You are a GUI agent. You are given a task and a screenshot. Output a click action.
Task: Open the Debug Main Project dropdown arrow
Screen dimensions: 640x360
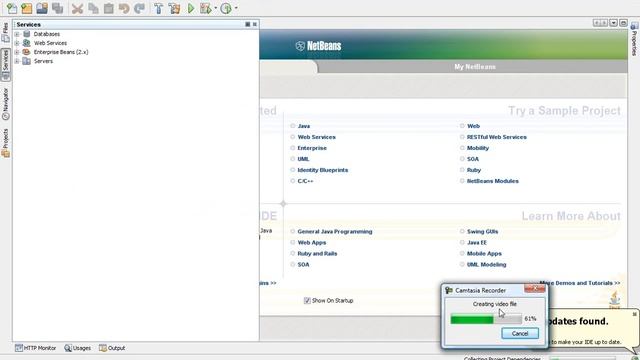pos(216,8)
